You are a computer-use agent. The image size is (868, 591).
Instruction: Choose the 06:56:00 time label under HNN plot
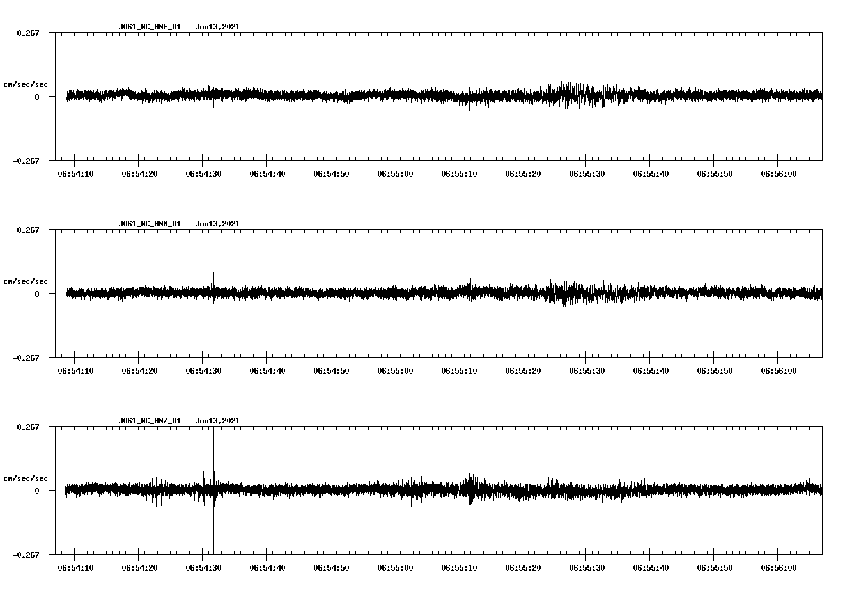tap(779, 370)
